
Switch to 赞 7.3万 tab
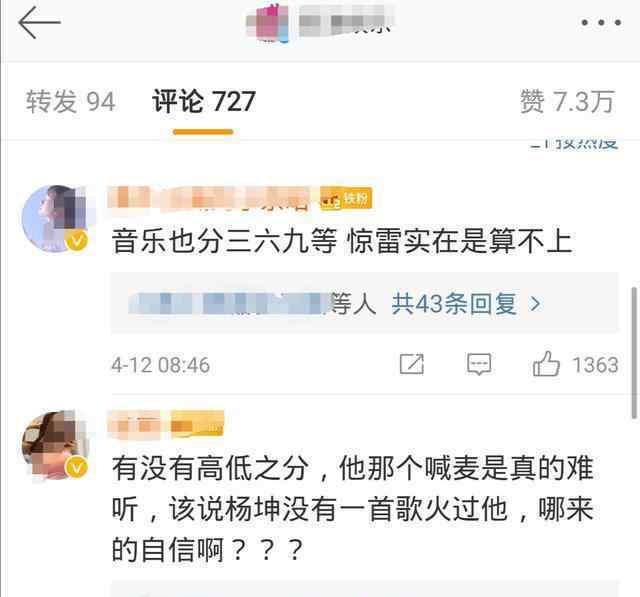567,101
